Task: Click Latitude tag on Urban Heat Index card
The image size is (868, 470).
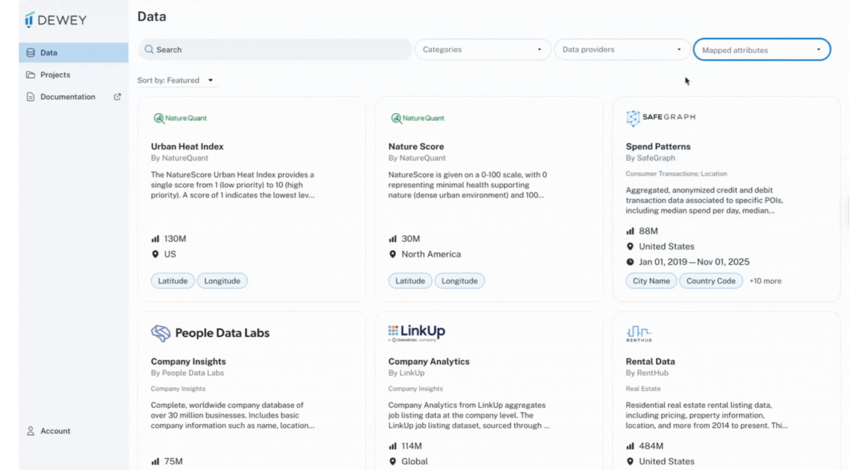Action: tap(173, 281)
